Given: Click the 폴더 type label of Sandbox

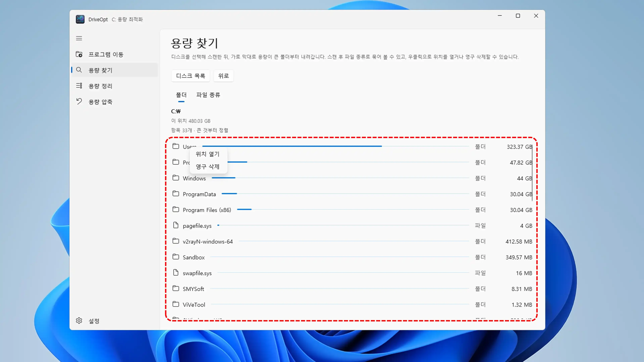Looking at the screenshot, I should click(x=480, y=257).
